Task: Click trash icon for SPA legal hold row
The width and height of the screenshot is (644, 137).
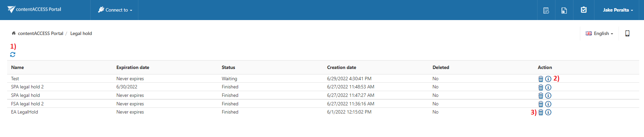Action: (x=541, y=96)
